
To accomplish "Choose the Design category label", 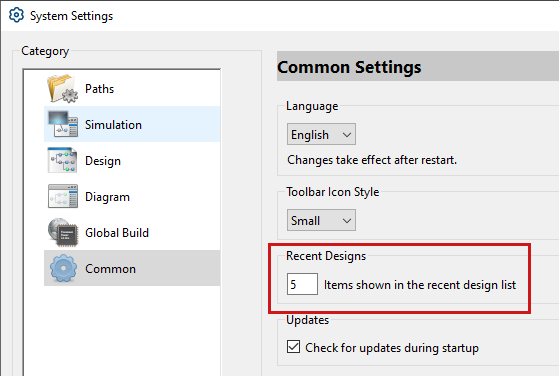I will (x=103, y=161).
